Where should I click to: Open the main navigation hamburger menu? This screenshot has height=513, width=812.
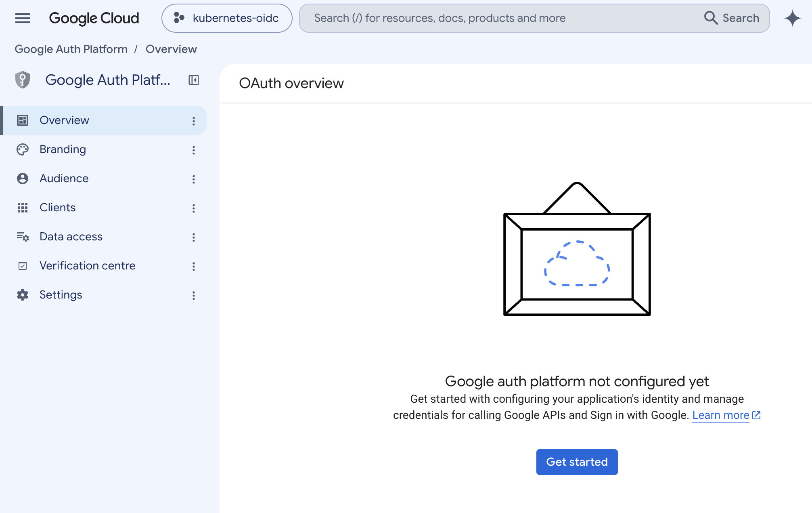click(x=23, y=18)
